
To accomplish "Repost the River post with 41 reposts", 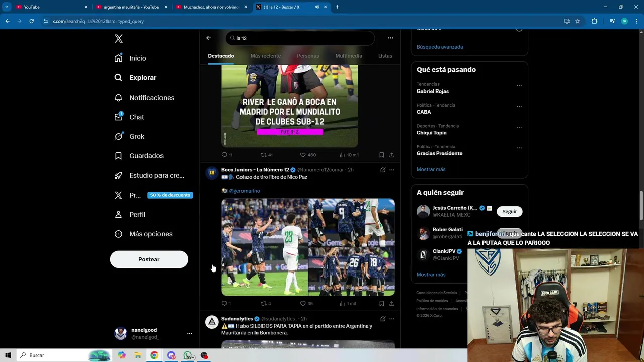I will click(266, 155).
